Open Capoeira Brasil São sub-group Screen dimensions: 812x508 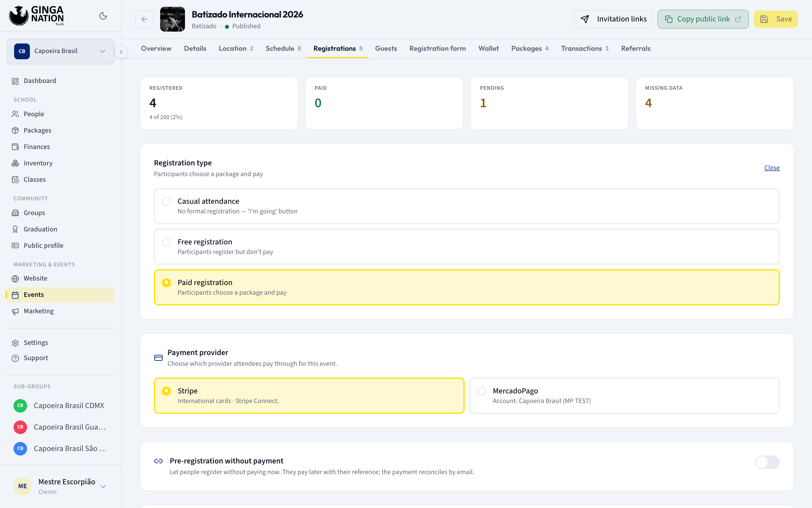pyautogui.click(x=60, y=448)
